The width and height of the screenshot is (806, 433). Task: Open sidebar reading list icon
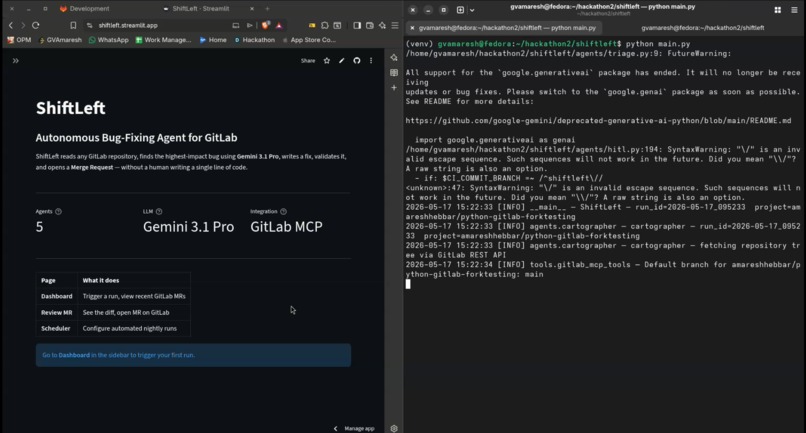pyautogui.click(x=394, y=73)
